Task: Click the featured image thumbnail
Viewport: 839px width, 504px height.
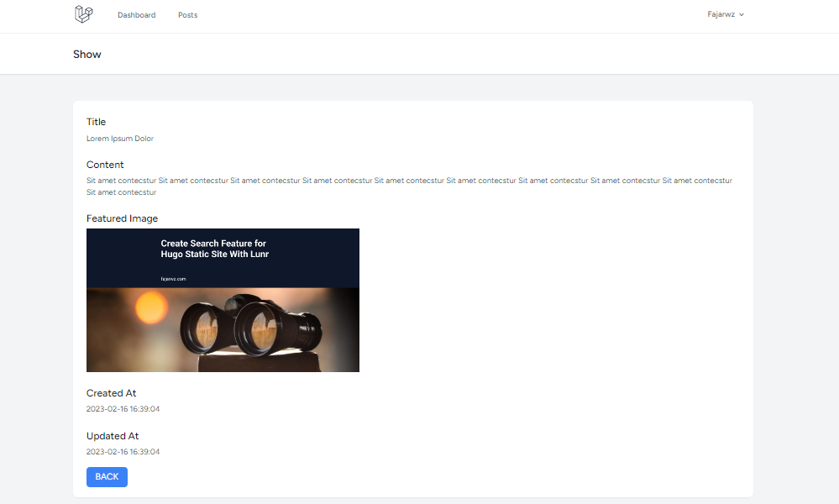Action: [x=223, y=300]
